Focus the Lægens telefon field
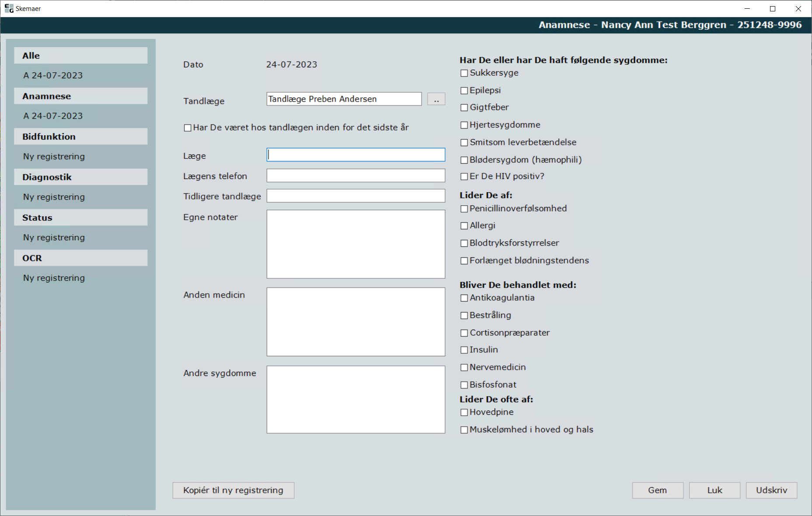This screenshot has width=812, height=516. tap(356, 176)
